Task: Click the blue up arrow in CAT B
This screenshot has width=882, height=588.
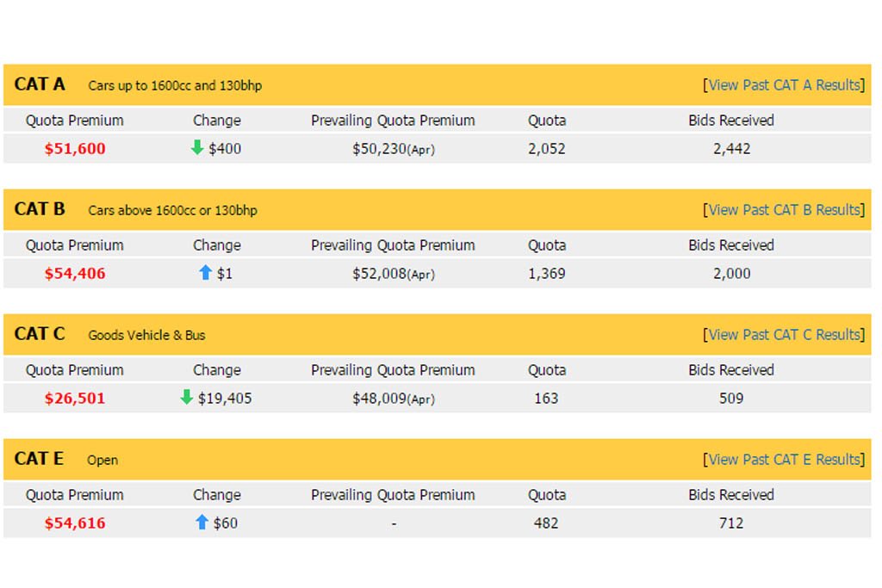Action: click(x=205, y=273)
